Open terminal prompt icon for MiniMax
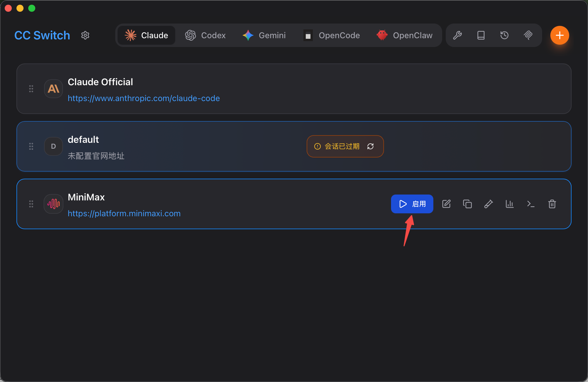The height and width of the screenshot is (382, 588). [x=531, y=204]
